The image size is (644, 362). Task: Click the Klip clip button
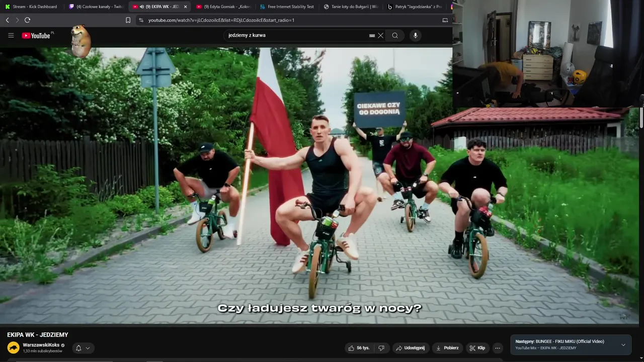(x=477, y=348)
